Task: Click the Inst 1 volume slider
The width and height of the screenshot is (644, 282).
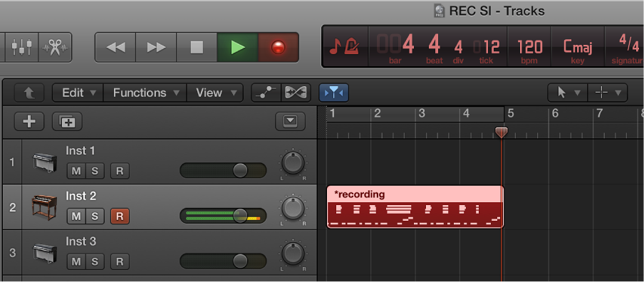Action: (223, 170)
